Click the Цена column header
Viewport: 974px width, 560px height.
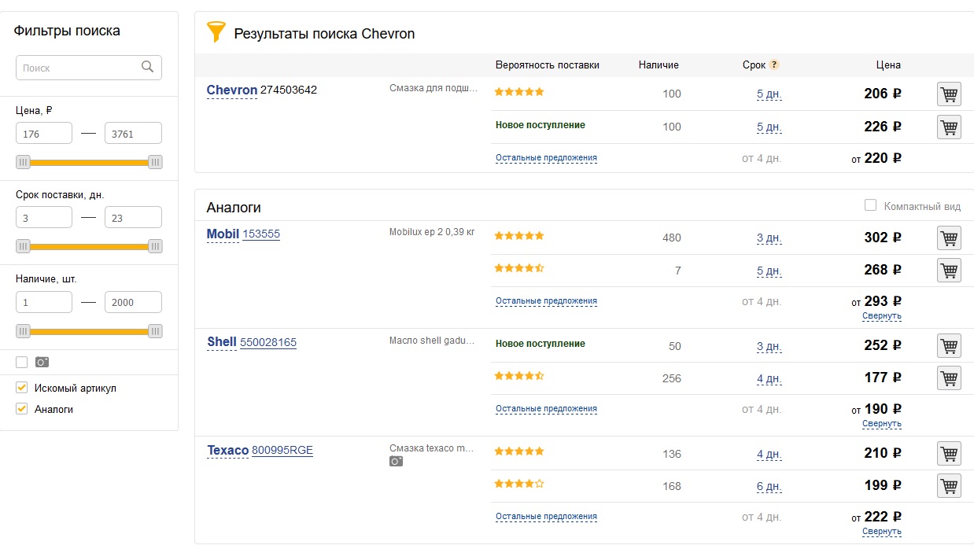point(888,65)
